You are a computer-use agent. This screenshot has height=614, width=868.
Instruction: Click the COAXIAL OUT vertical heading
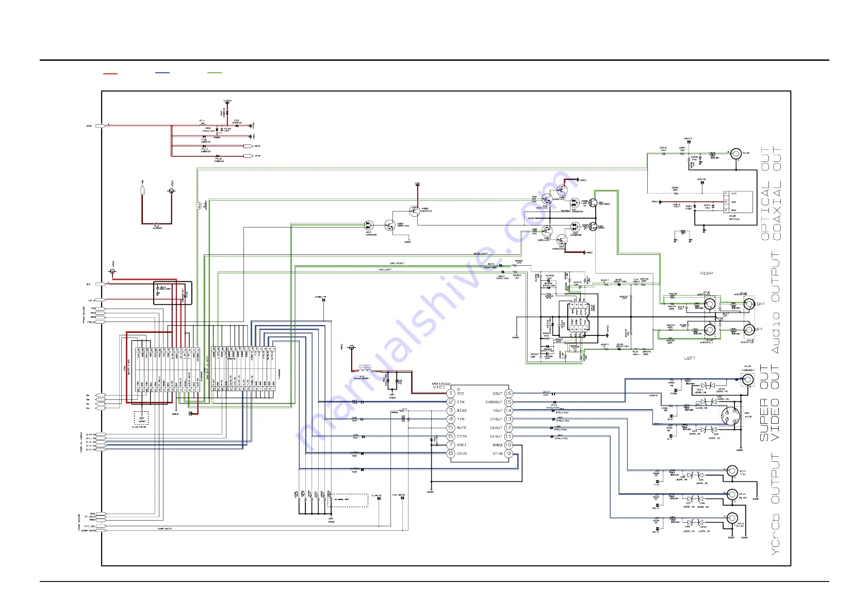coord(777,193)
